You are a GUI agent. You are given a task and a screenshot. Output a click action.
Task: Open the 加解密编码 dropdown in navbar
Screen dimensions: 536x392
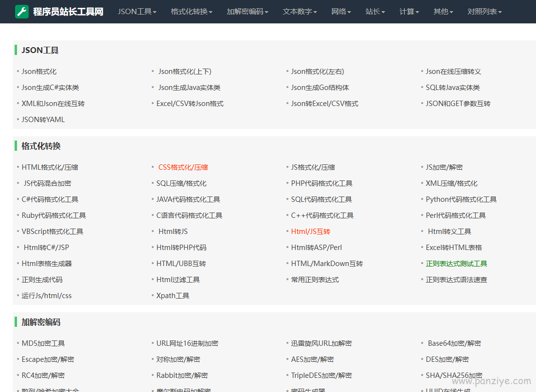pyautogui.click(x=247, y=12)
